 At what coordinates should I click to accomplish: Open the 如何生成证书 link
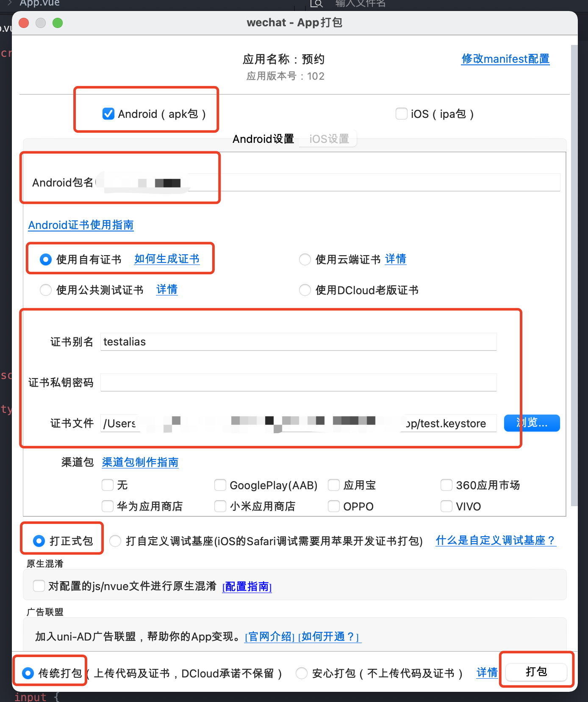click(166, 259)
